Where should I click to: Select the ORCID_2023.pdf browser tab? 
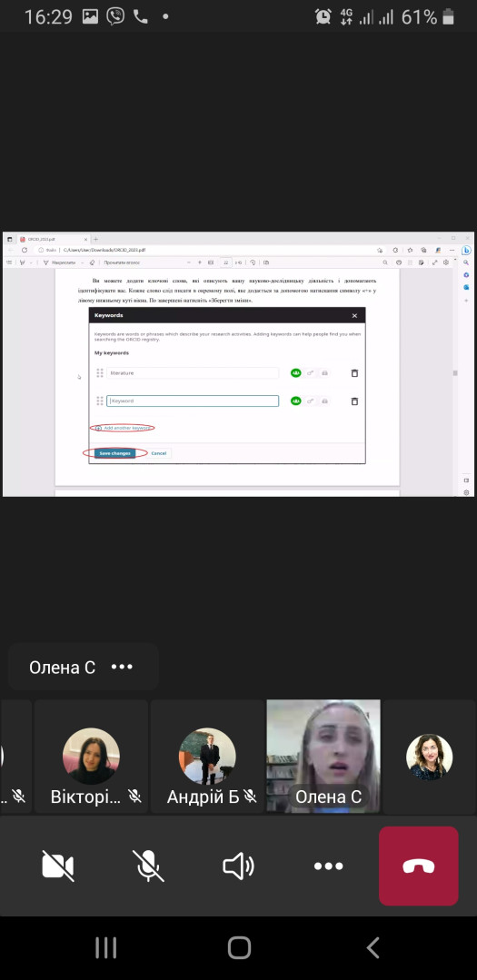pyautogui.click(x=53, y=240)
